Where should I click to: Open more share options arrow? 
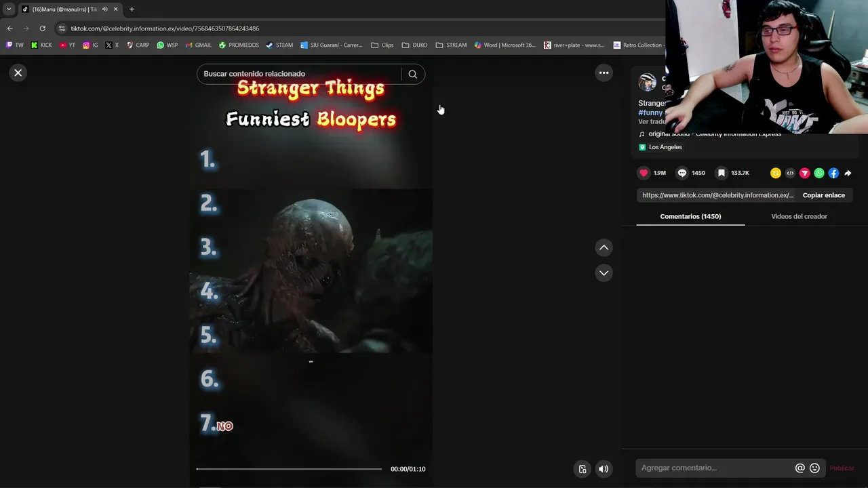(x=848, y=173)
